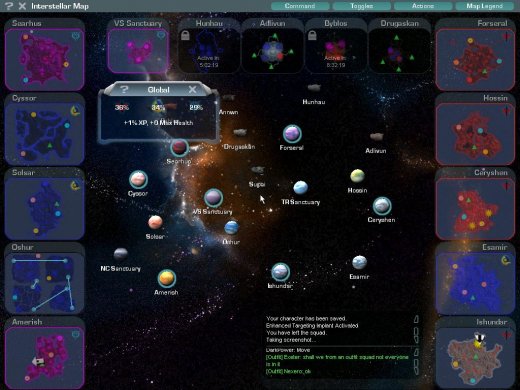This screenshot has width=520, height=390.
Task: Open the Ishundar continent thumbnail
Action: click(475, 357)
